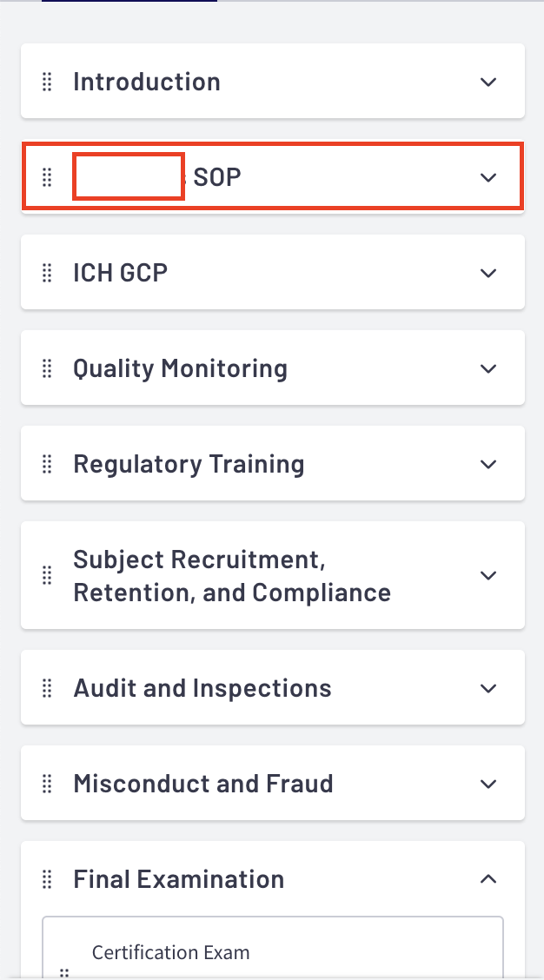Click drag handle beside Regulatory Training
Image resolution: width=544 pixels, height=980 pixels.
click(x=47, y=464)
